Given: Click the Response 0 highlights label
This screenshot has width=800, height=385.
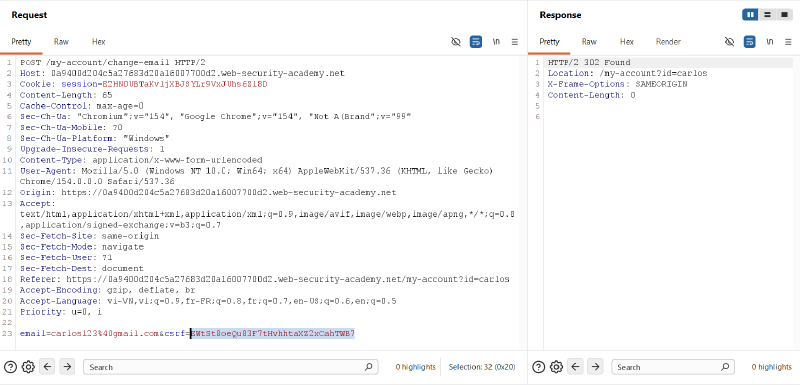Looking at the screenshot, I should click(771, 367).
